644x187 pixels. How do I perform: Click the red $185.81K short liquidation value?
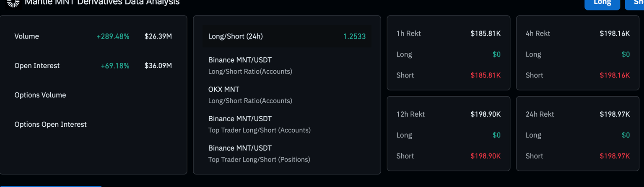point(486,75)
